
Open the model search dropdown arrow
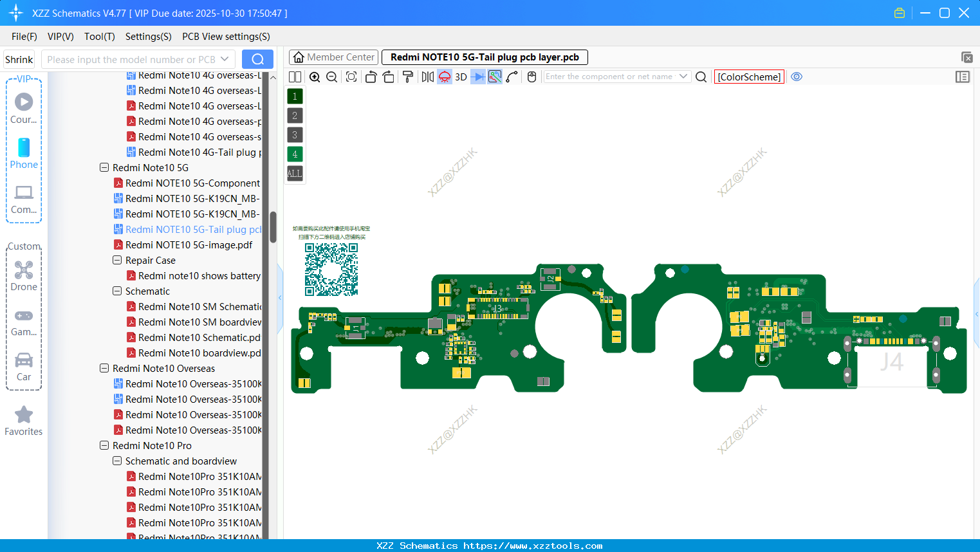(x=225, y=59)
